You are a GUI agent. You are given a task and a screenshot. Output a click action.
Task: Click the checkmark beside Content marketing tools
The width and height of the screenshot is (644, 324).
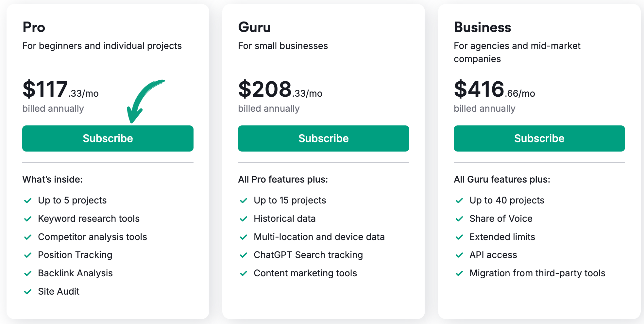pyautogui.click(x=244, y=273)
